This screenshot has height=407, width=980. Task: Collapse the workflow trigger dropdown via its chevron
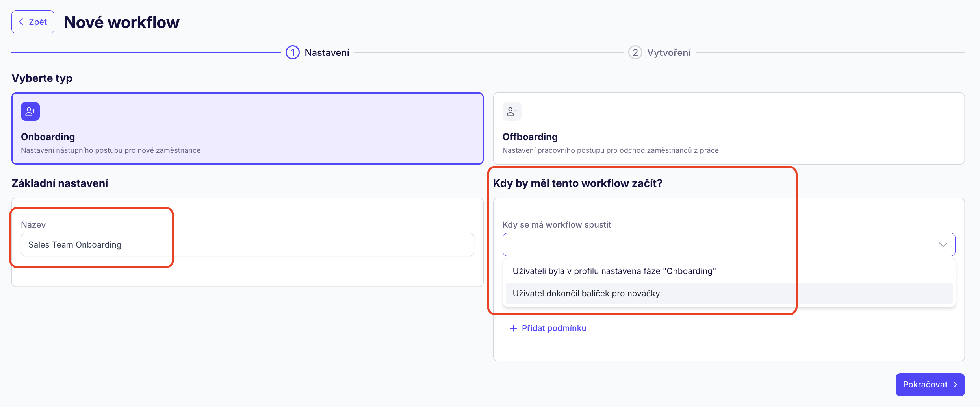click(943, 245)
